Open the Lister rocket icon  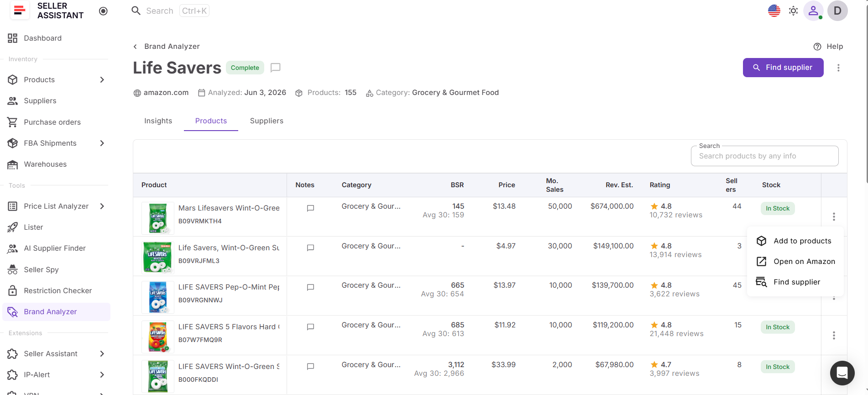coord(13,227)
